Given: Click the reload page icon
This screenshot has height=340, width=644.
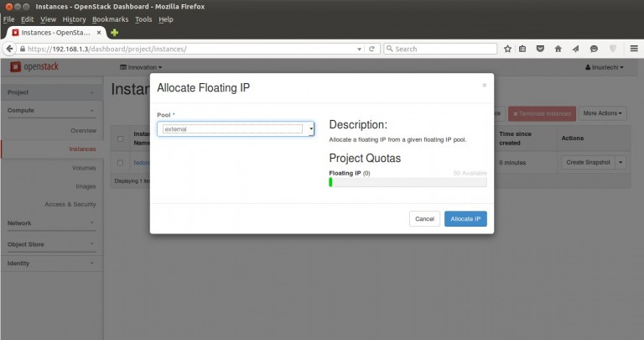Looking at the screenshot, I should tap(371, 49).
